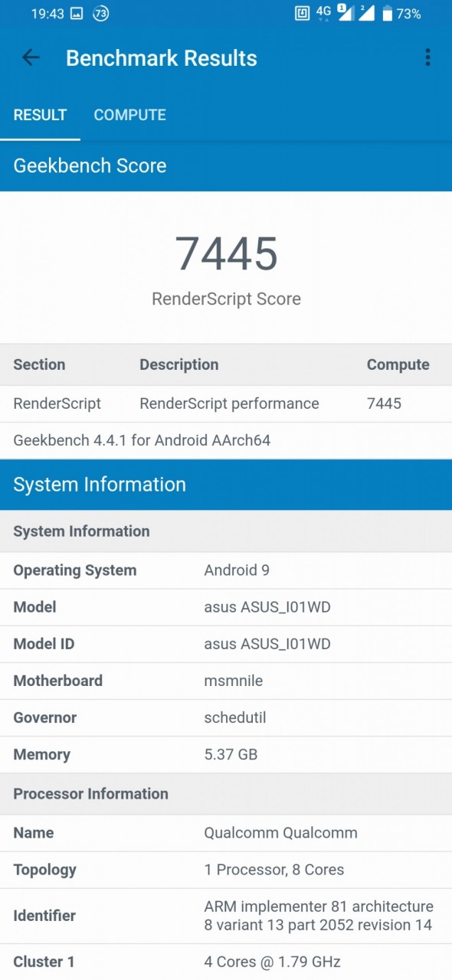Tap the Memory 5.37 GB row
This screenshot has width=452, height=980.
click(x=226, y=754)
